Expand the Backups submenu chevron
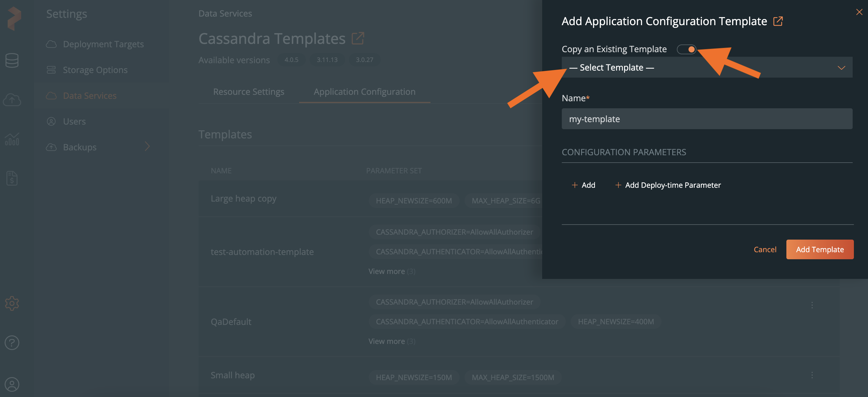Image resolution: width=868 pixels, height=397 pixels. pos(147,147)
